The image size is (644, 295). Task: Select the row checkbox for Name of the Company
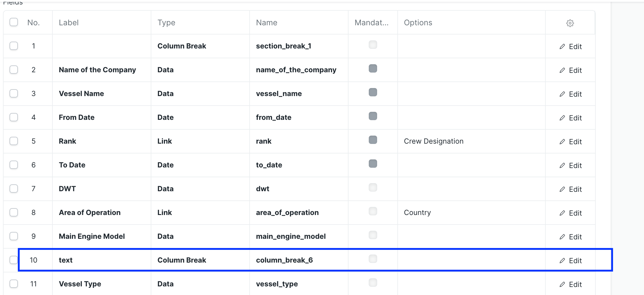14,70
